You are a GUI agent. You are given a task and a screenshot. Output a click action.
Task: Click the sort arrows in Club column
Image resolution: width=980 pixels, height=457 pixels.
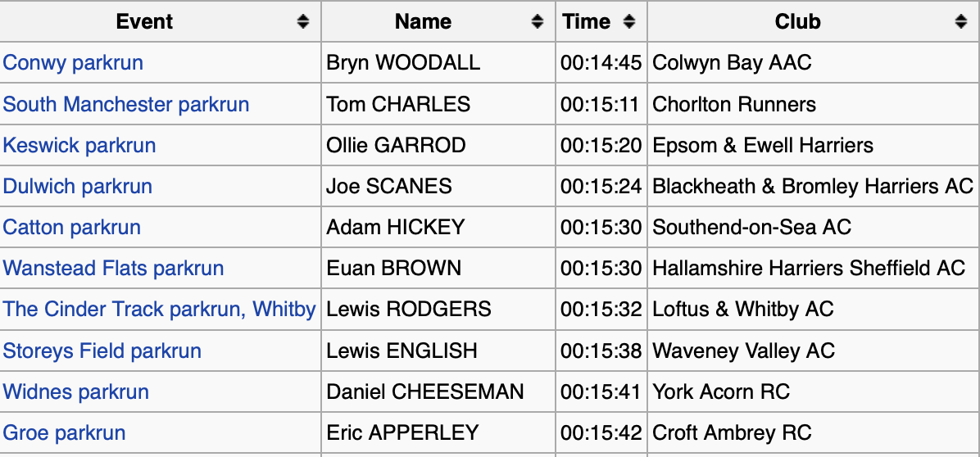pos(961,22)
